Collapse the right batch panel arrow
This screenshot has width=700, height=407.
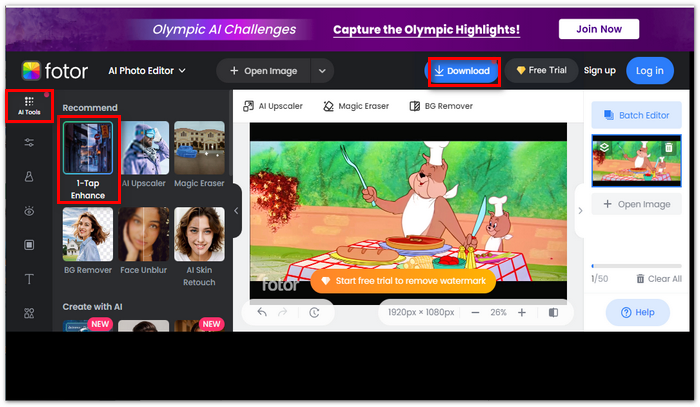580,211
